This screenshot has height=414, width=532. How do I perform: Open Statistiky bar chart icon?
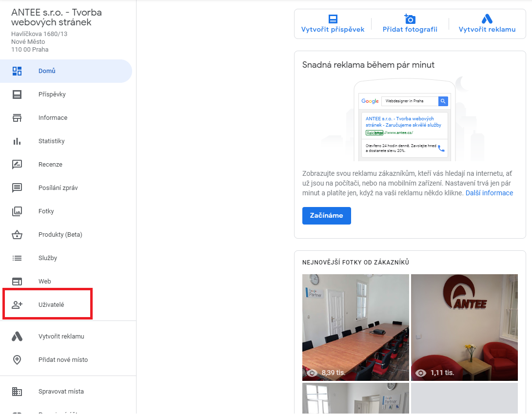click(x=17, y=141)
